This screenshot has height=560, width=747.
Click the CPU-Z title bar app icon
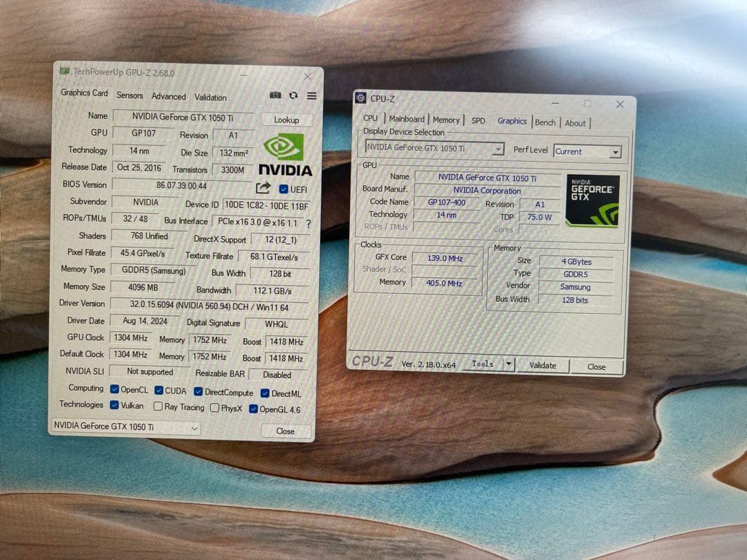[x=361, y=98]
